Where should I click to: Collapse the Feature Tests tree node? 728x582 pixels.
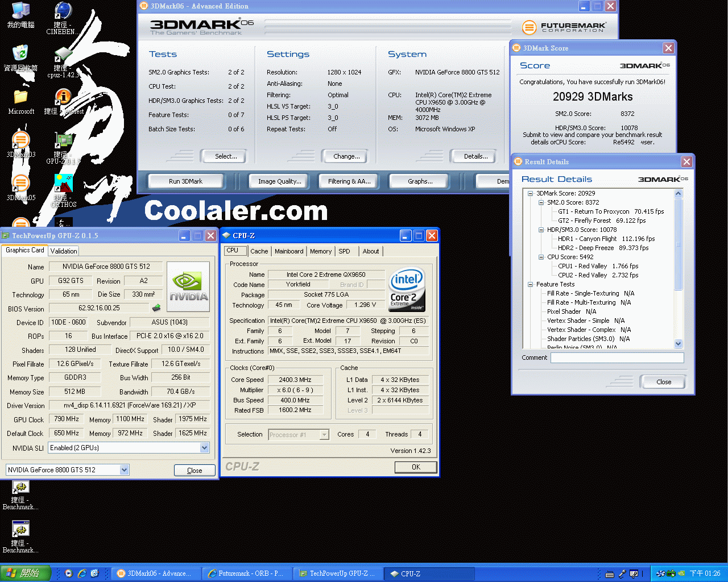pyautogui.click(x=530, y=284)
